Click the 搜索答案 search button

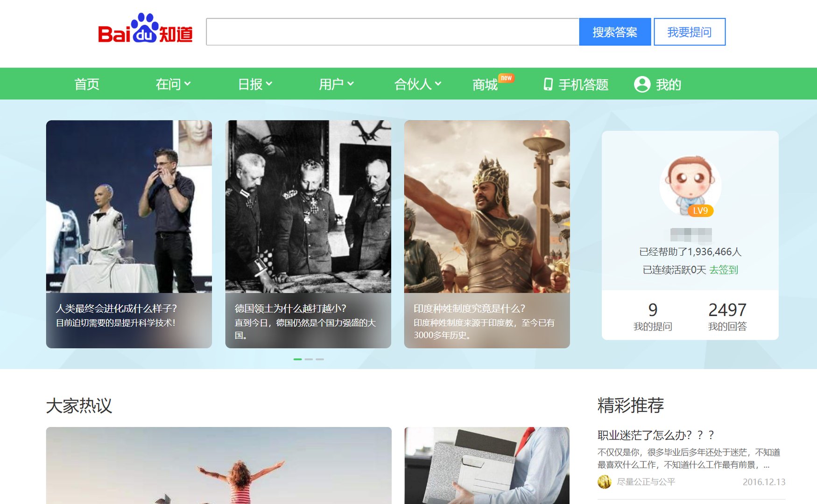614,32
